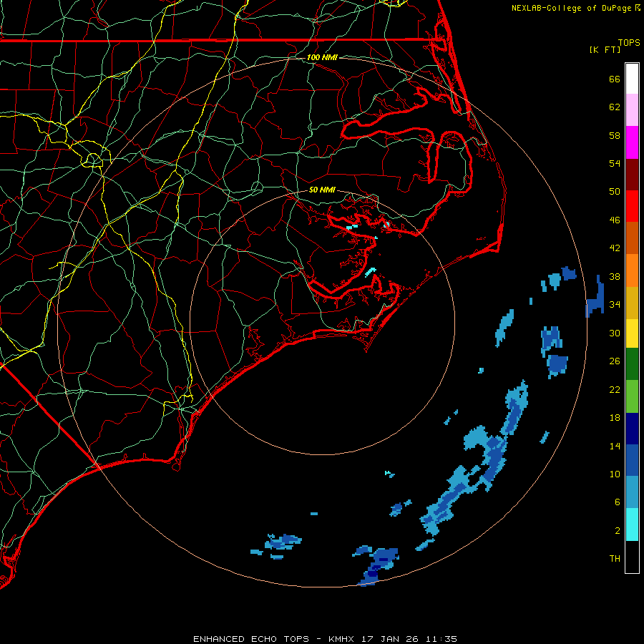644x644 pixels.
Task: Click the magenta legend swatch
Action: tap(632, 142)
